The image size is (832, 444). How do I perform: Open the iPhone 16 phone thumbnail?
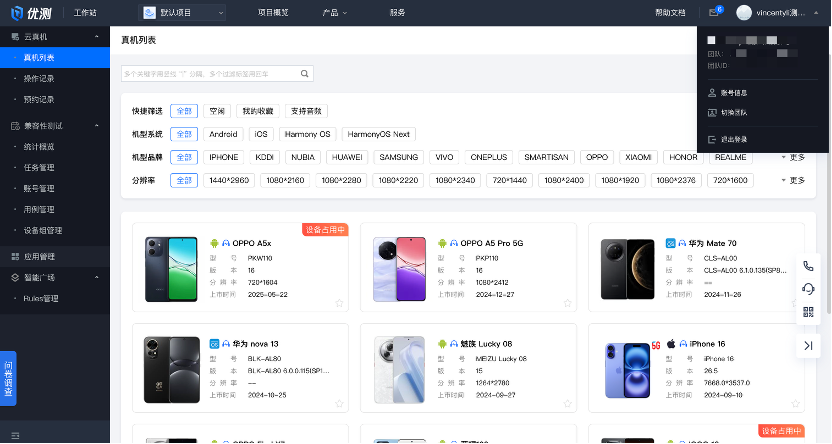(x=628, y=370)
